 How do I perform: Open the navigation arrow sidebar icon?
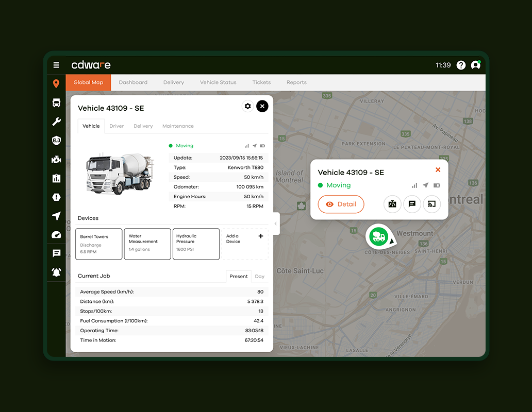tap(56, 216)
